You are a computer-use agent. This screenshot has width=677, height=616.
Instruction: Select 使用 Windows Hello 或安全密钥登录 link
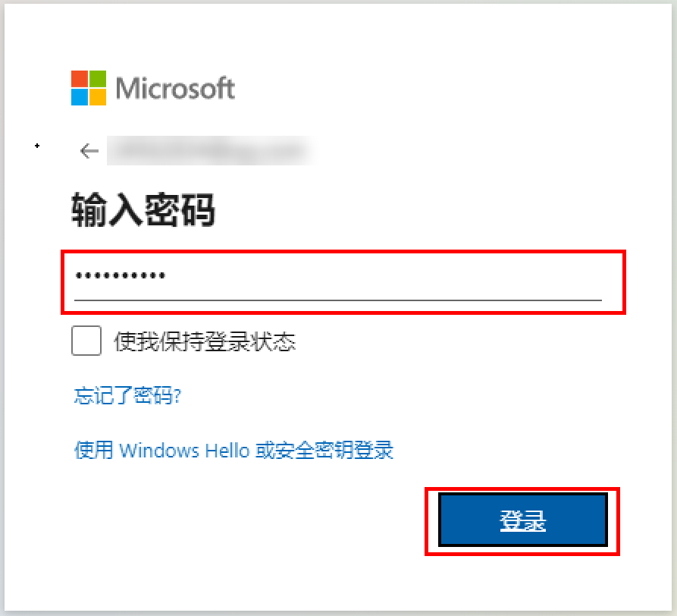pyautogui.click(x=234, y=450)
